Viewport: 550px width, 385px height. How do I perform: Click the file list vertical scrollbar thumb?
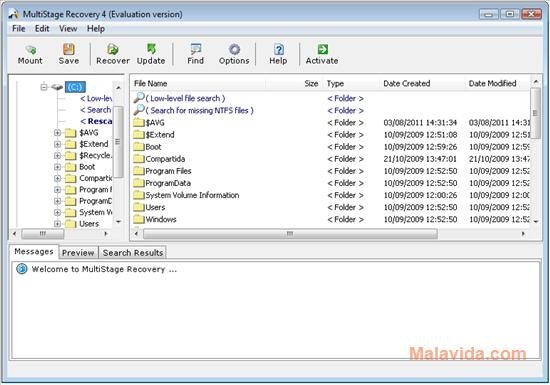click(535, 113)
